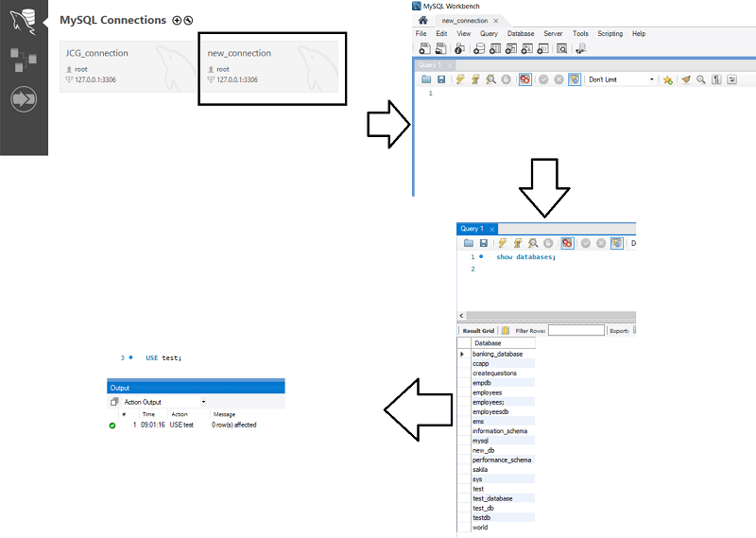
Task: Explain query magnifier icon in the empty editor
Action: (490, 79)
